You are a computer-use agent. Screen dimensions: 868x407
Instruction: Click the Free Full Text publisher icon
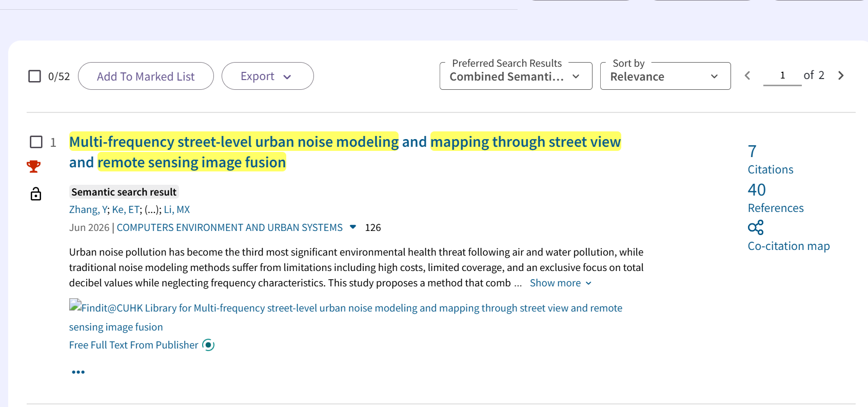point(208,345)
